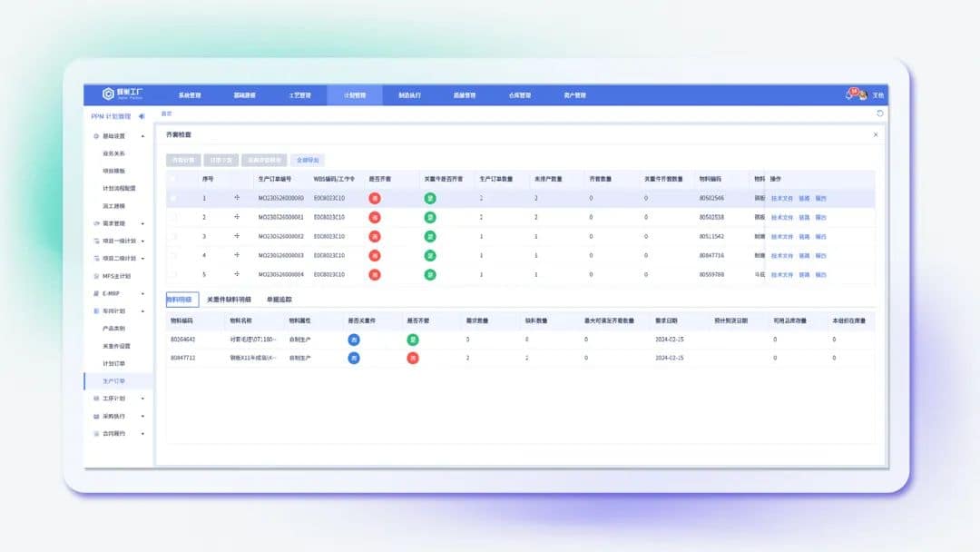Click the drag handle icon in row 4
The width and height of the screenshot is (980, 552).
coord(237,255)
